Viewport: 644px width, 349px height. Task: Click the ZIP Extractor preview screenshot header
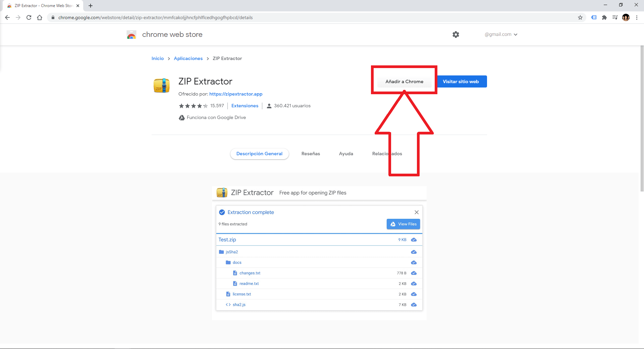pos(319,193)
